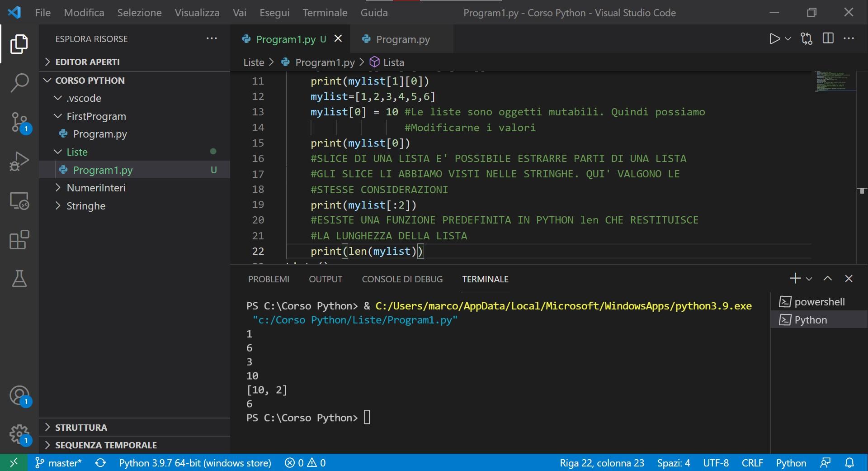868x471 pixels.
Task: Open the Remote Explorer icon
Action: tap(19, 200)
